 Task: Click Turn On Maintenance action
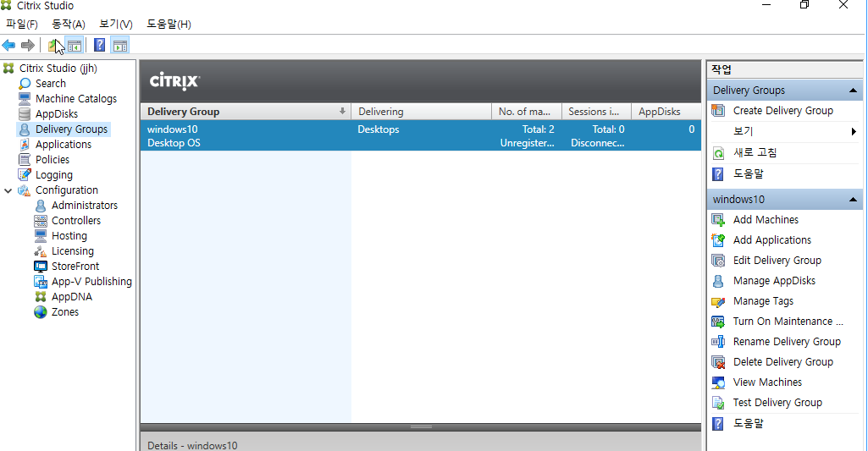[788, 322]
